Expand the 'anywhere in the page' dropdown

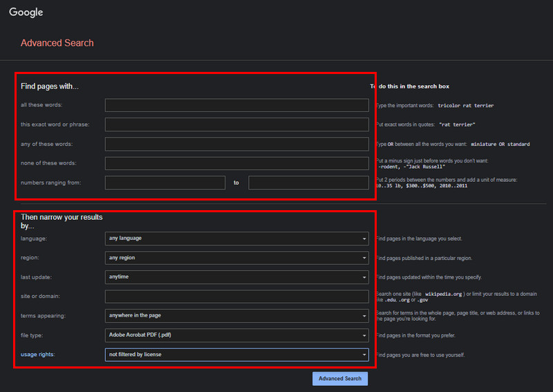pyautogui.click(x=236, y=316)
